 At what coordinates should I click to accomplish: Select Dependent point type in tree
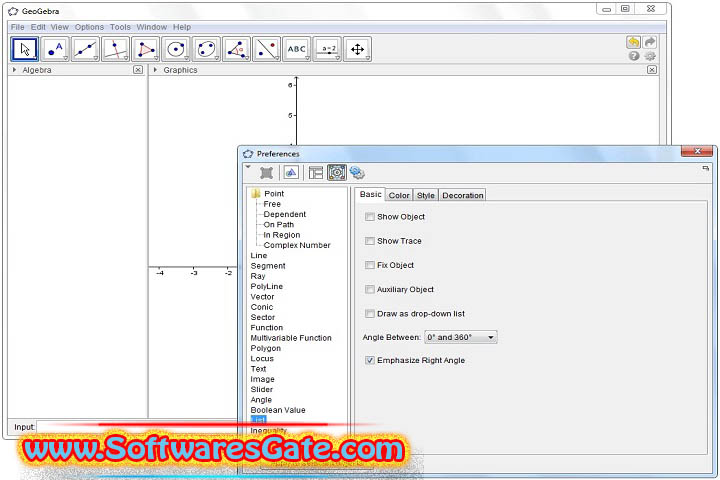[285, 215]
